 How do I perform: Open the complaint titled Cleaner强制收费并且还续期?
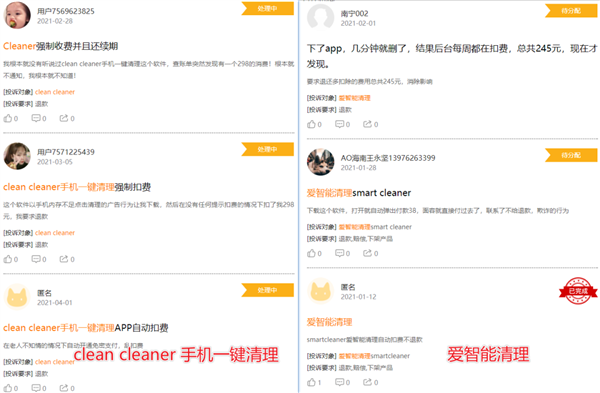point(60,46)
